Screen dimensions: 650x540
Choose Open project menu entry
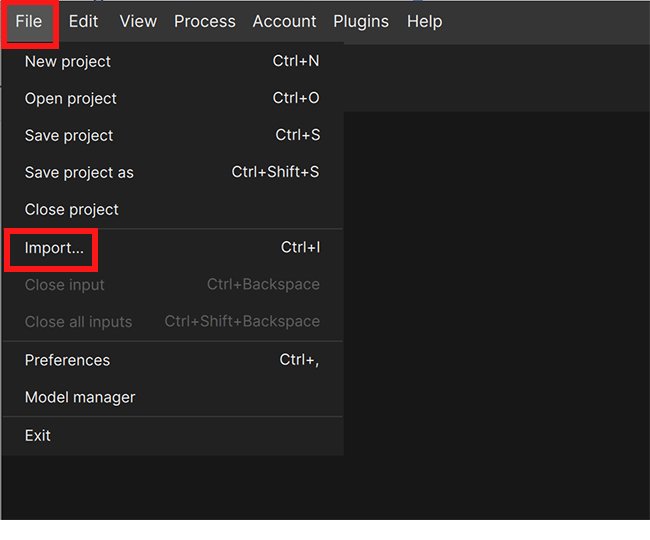(172, 98)
